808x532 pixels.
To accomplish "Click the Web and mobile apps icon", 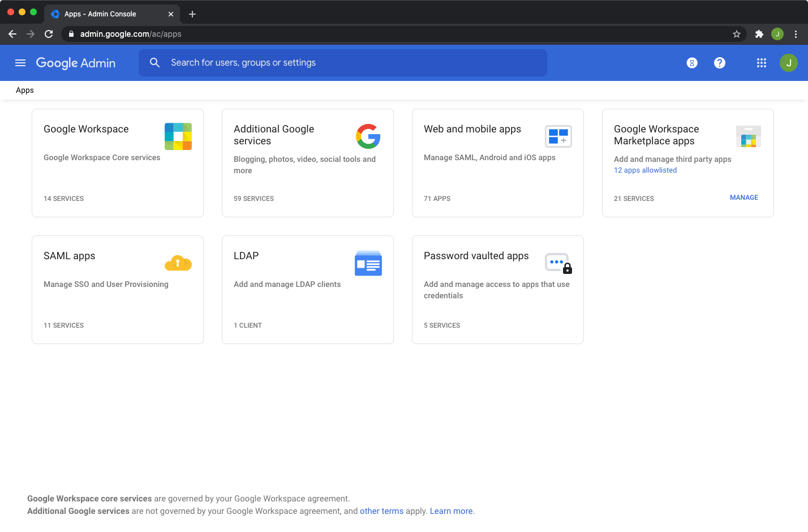I will point(558,136).
